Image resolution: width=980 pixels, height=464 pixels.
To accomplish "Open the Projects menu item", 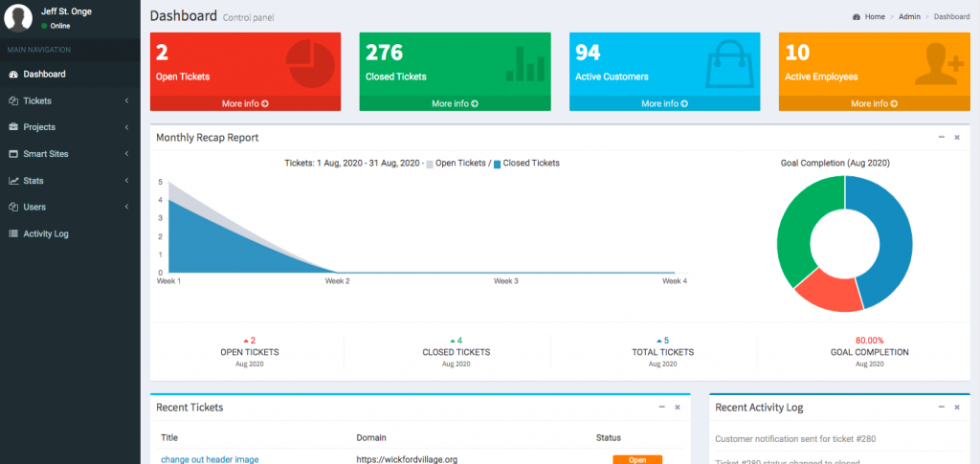I will pyautogui.click(x=70, y=127).
